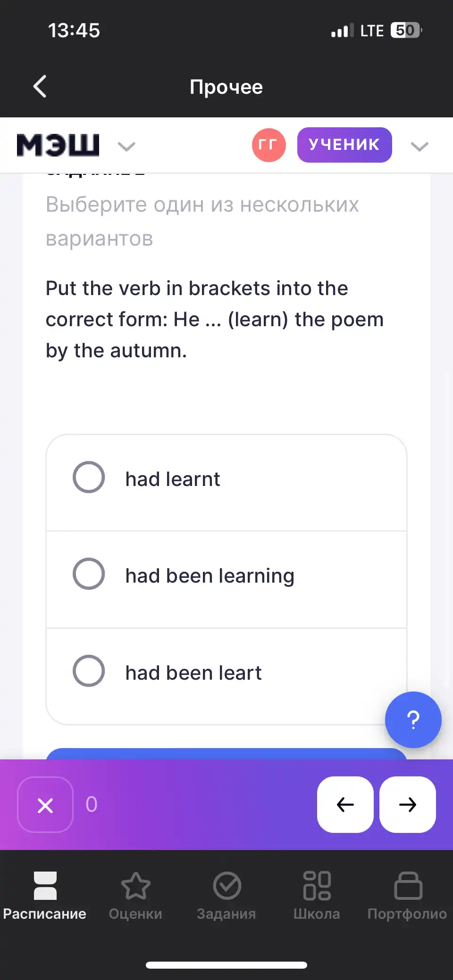The image size is (453, 980).
Task: Expand the chevron right of УЧЕНИК
Action: (419, 147)
